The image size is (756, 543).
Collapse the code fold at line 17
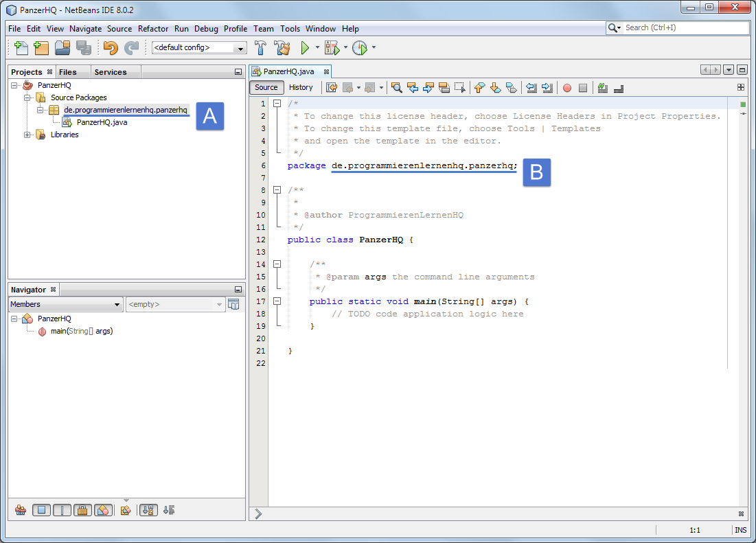(277, 301)
